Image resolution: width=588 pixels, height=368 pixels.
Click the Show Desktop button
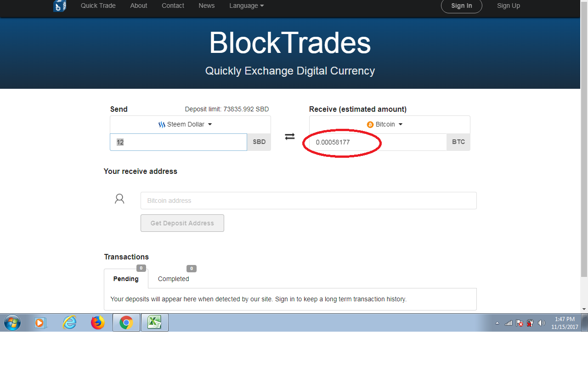[585, 322]
